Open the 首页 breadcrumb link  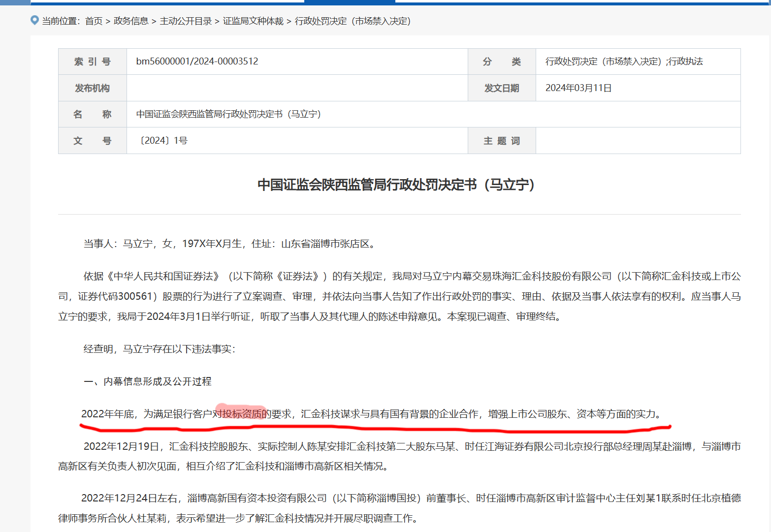[x=94, y=21]
